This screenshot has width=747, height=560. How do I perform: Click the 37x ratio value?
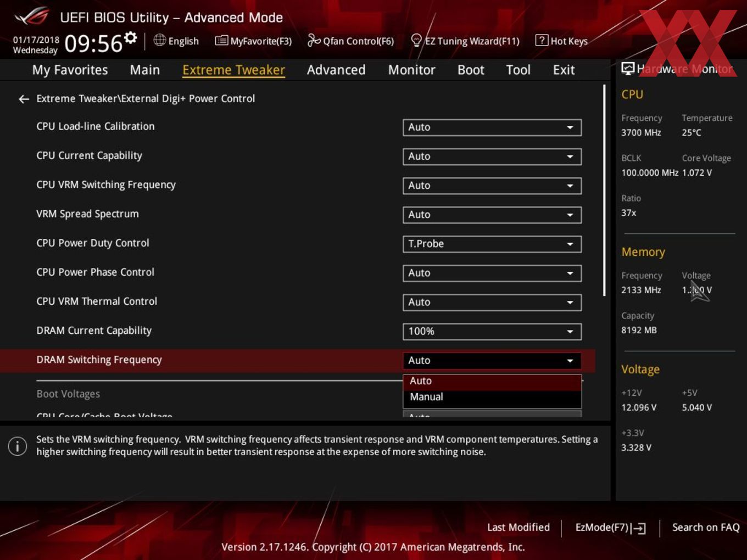click(x=628, y=212)
